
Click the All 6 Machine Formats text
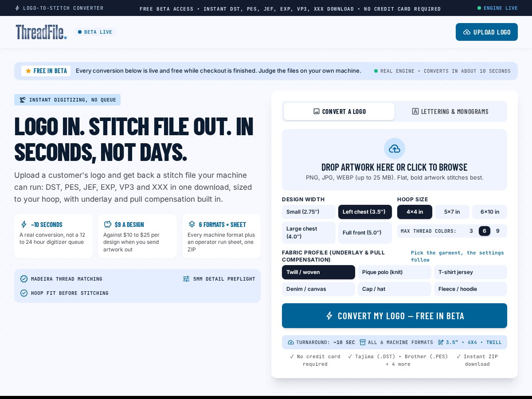(x=400, y=342)
